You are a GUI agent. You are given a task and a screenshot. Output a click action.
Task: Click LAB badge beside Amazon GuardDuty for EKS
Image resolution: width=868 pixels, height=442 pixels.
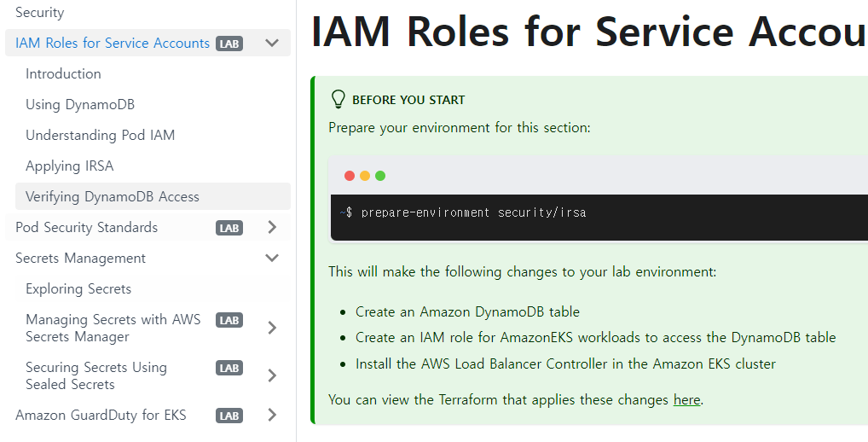(229, 416)
